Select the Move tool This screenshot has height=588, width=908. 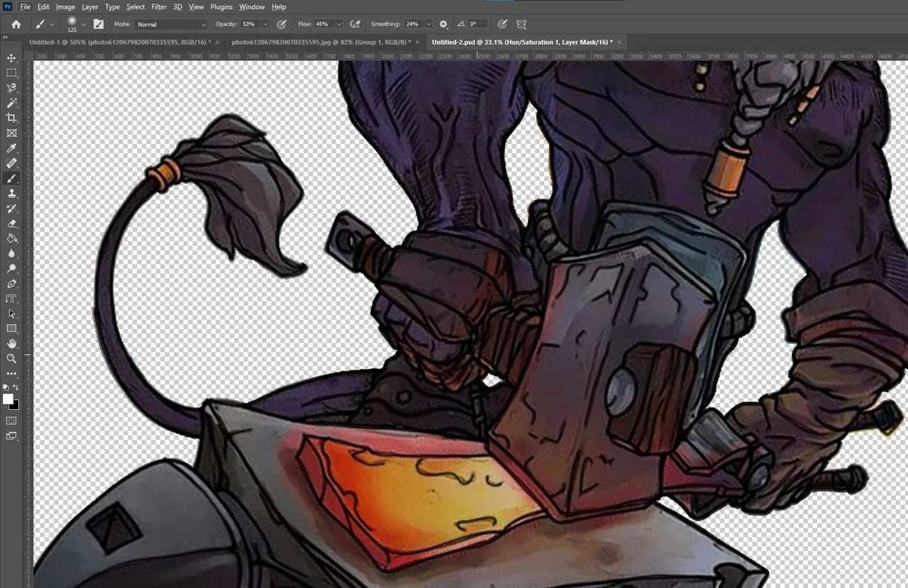(x=11, y=57)
